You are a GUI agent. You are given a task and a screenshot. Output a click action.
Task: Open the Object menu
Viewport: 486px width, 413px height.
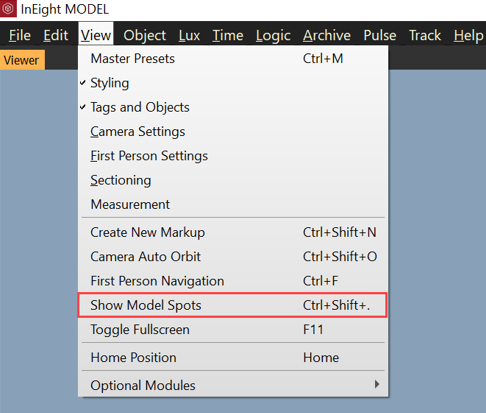tap(144, 35)
